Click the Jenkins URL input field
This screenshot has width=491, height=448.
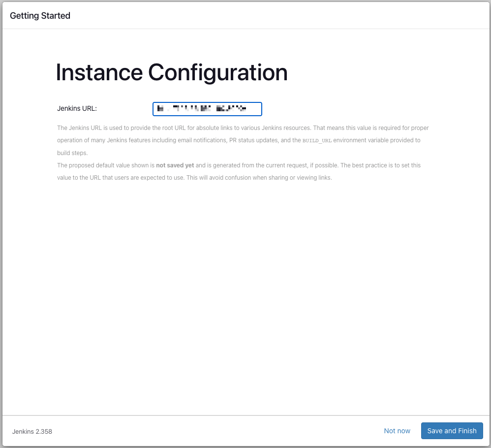coord(207,109)
